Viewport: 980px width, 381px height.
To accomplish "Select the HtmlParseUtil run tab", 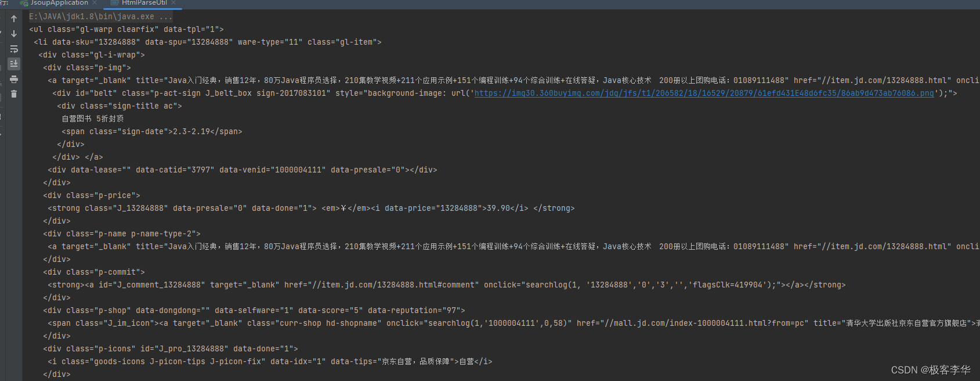I will tap(144, 3).
